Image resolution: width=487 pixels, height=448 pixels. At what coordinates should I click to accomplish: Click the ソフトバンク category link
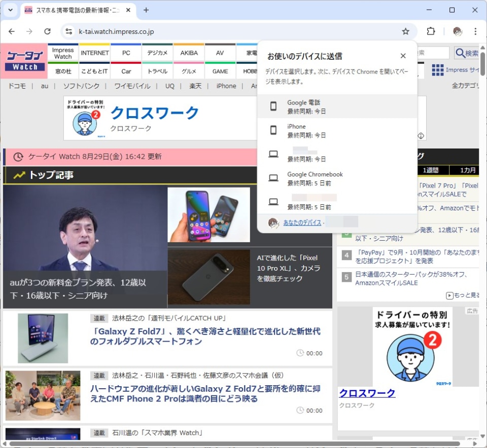pos(81,86)
